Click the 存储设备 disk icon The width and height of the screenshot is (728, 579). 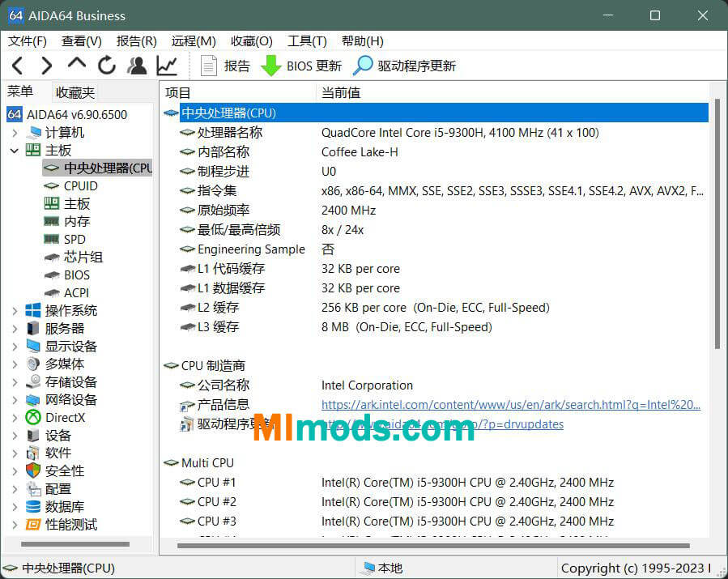click(33, 381)
